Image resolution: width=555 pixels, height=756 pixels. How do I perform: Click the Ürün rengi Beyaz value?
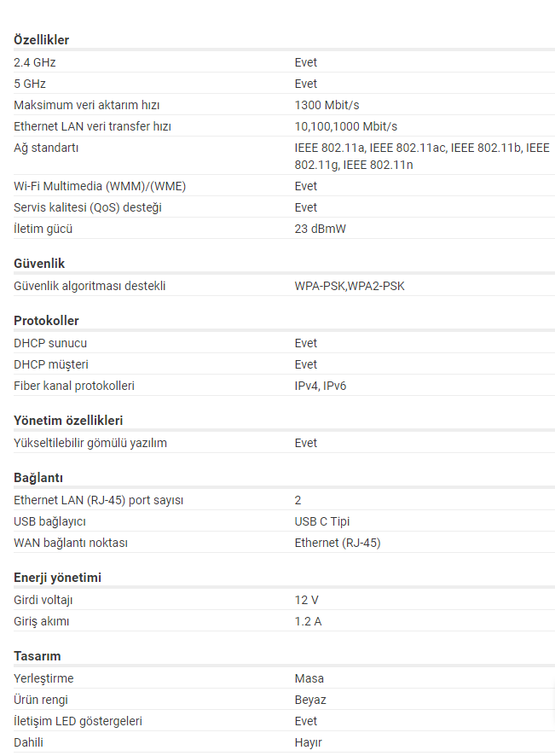(310, 700)
